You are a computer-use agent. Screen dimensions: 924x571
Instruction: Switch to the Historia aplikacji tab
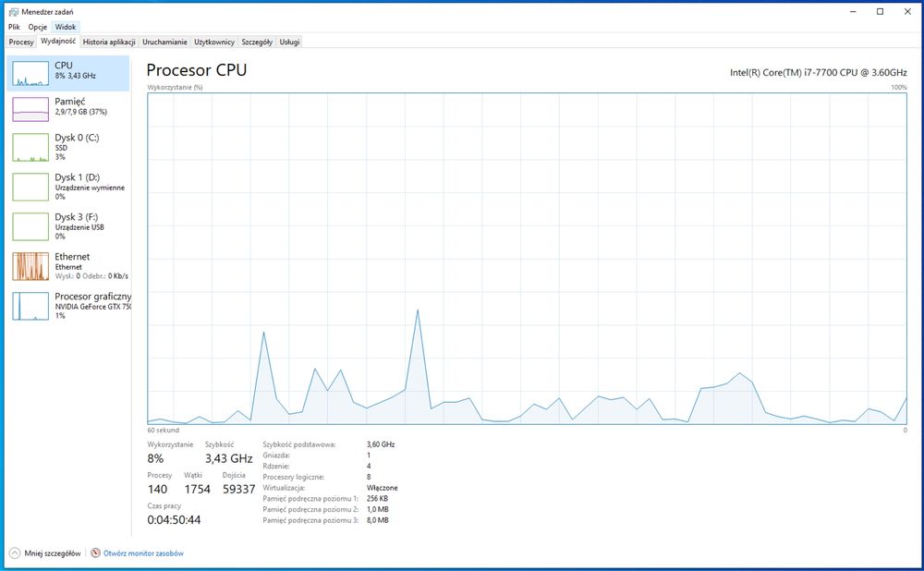(109, 42)
